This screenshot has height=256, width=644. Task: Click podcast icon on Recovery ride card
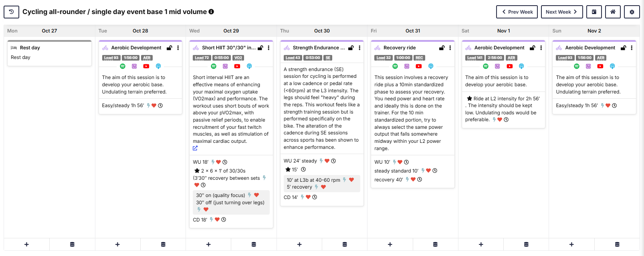pos(431,66)
